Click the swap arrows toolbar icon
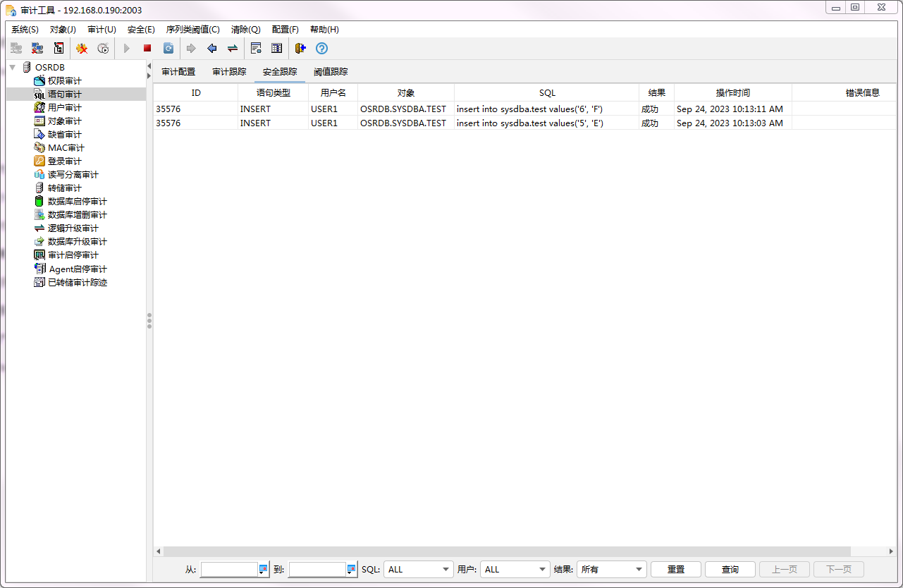903x588 pixels. coord(232,49)
